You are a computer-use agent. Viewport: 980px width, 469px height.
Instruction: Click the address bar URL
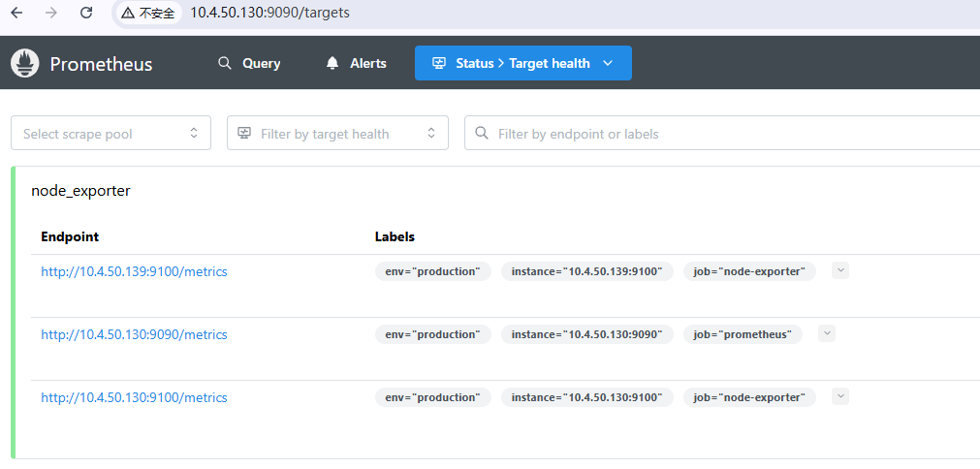pyautogui.click(x=269, y=14)
